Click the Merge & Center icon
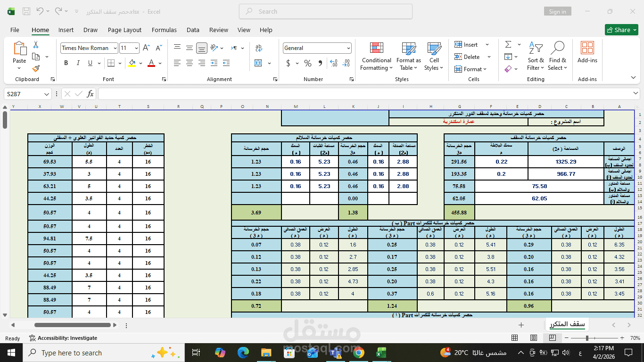The image size is (644, 362). [x=258, y=63]
